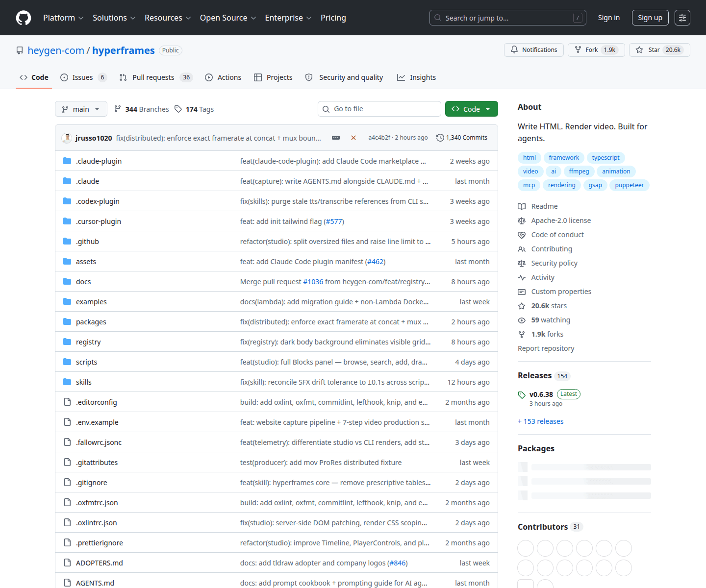Open the Security and quality tab

point(344,77)
